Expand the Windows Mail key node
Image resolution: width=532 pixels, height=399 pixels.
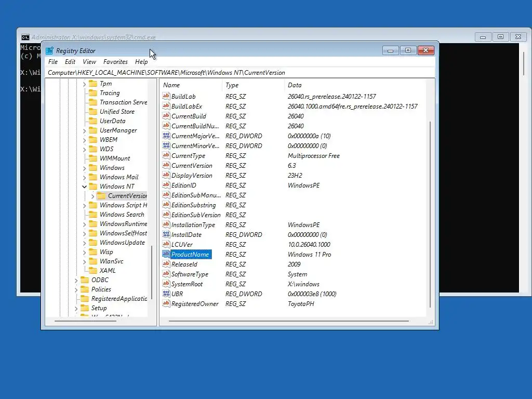coord(85,177)
